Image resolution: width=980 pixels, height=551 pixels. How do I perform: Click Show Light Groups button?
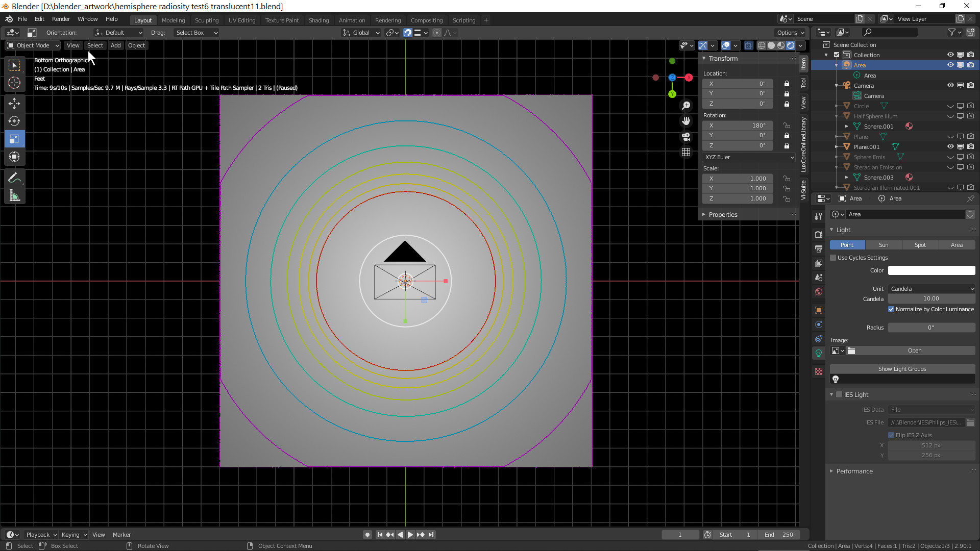(x=902, y=369)
